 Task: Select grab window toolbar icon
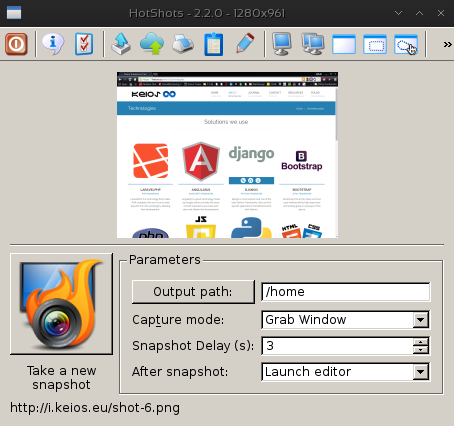(x=344, y=44)
